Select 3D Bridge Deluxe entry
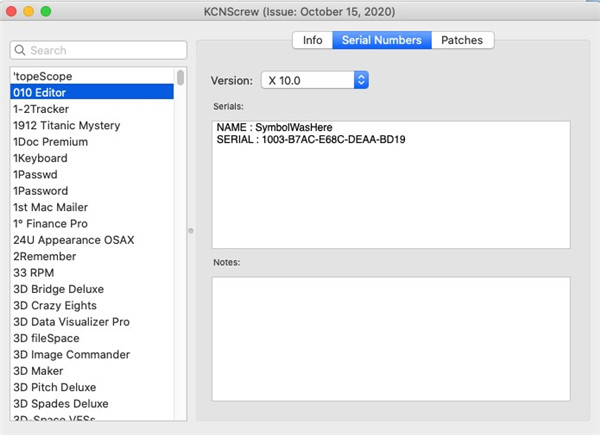 [92, 289]
